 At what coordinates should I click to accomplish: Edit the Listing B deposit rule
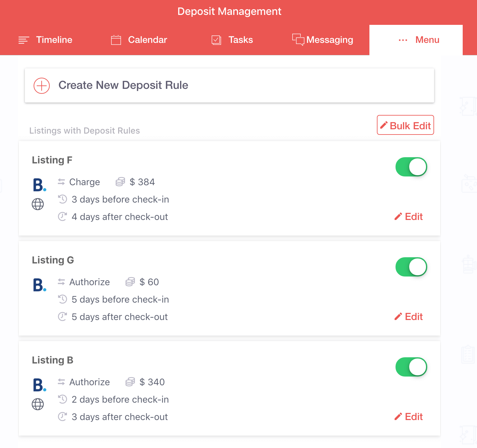click(x=409, y=417)
